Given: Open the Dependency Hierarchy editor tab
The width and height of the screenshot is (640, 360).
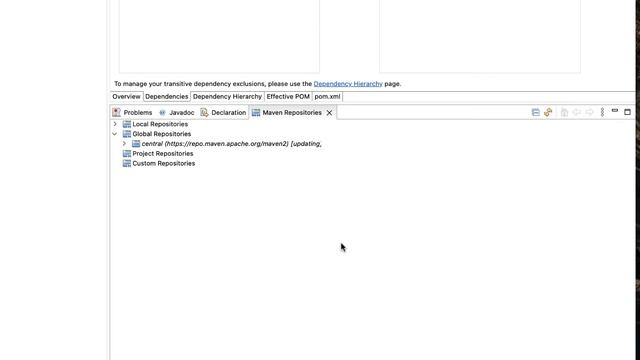Looking at the screenshot, I should (x=227, y=97).
